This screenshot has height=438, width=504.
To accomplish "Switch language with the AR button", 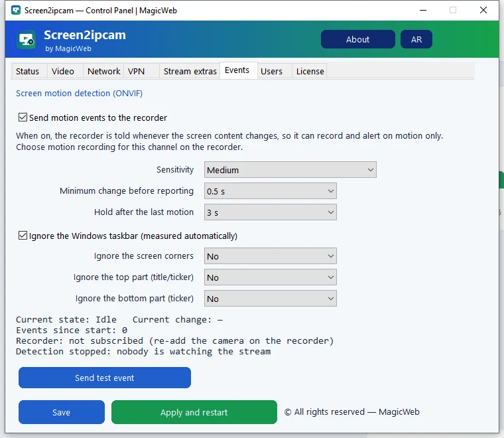I will click(x=416, y=39).
